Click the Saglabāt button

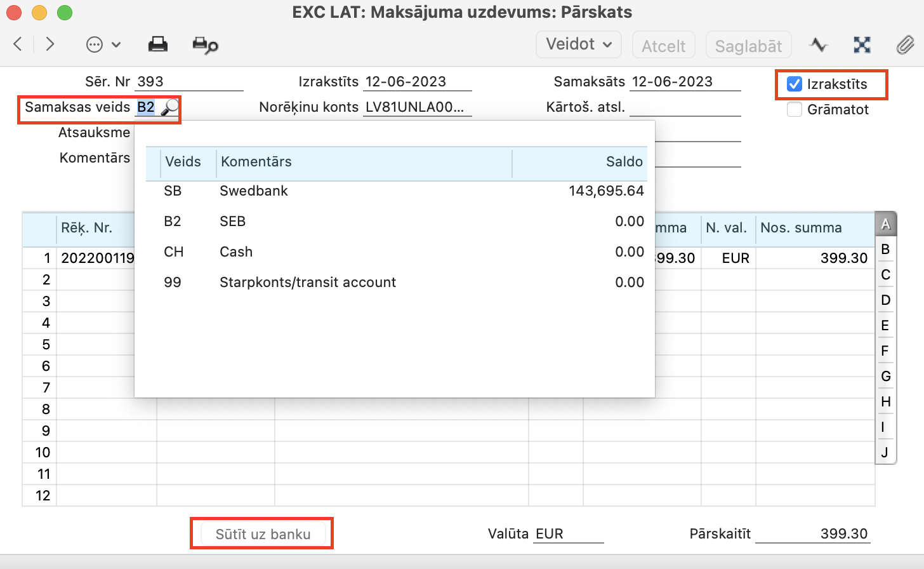[748, 46]
